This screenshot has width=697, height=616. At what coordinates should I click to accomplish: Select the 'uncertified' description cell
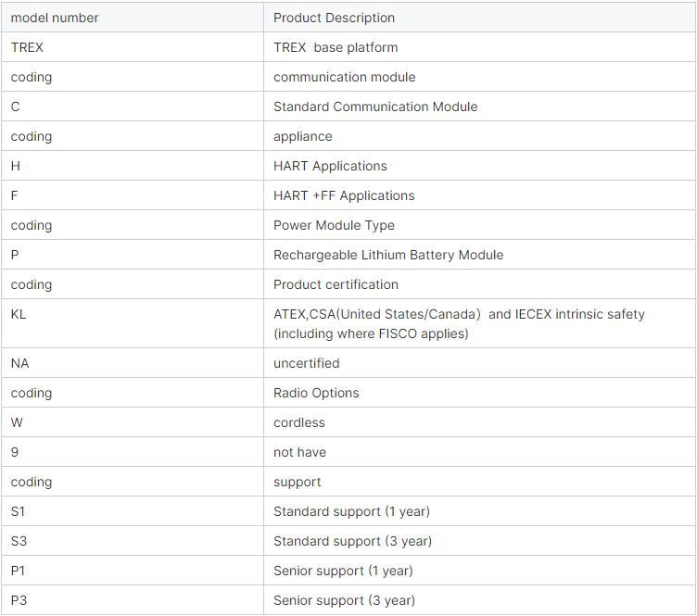click(x=306, y=363)
